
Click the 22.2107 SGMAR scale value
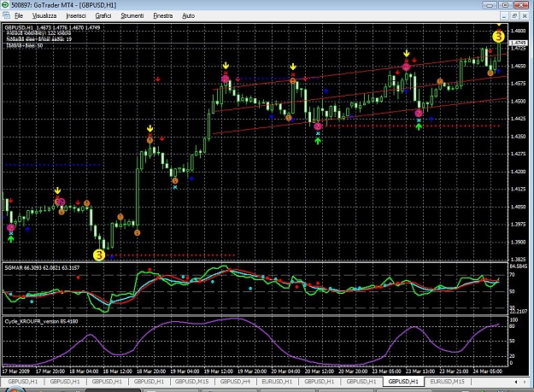point(519,311)
